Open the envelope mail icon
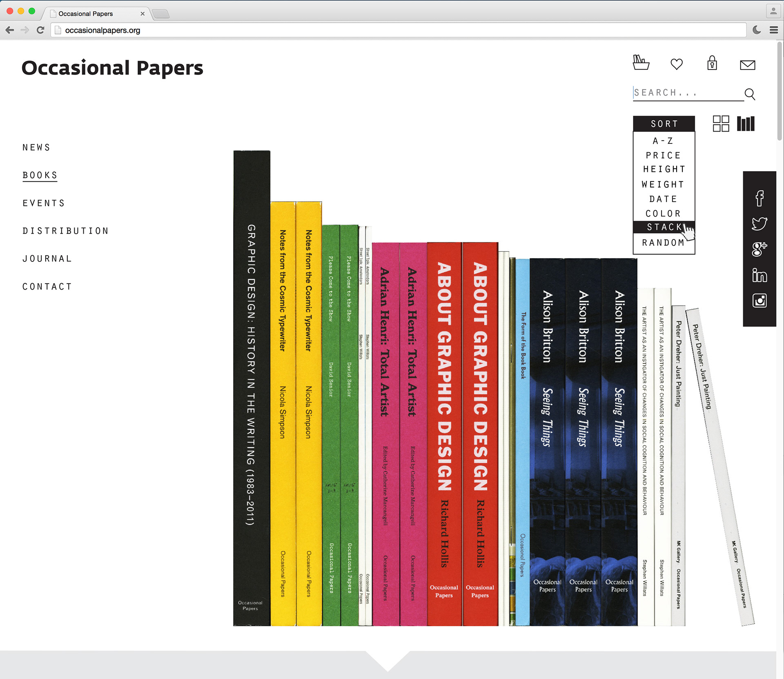The width and height of the screenshot is (784, 679). [x=747, y=65]
